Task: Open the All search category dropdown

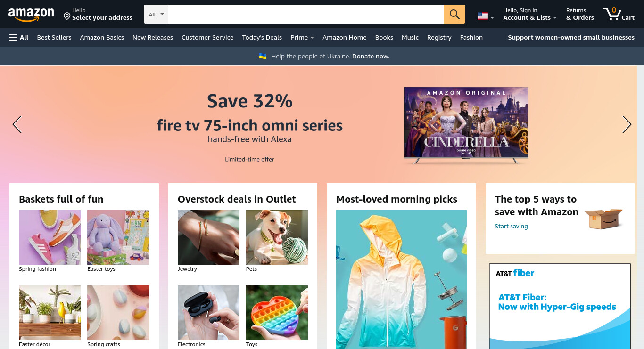Action: click(x=156, y=14)
